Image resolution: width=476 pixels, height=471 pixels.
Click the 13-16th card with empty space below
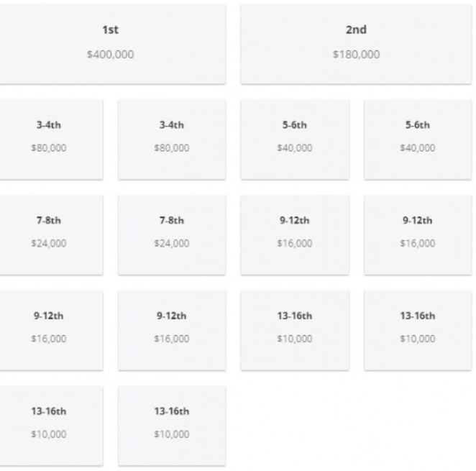pos(418,330)
